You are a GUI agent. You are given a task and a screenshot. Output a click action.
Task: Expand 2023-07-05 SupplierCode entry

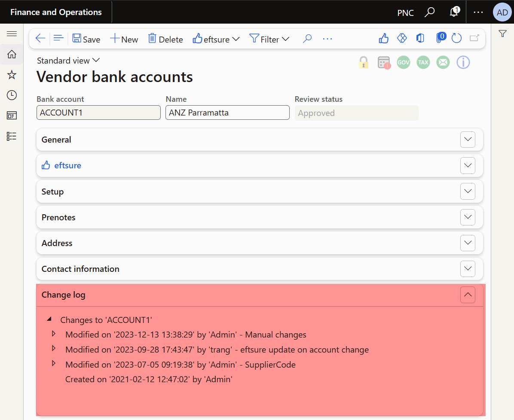[54, 363]
